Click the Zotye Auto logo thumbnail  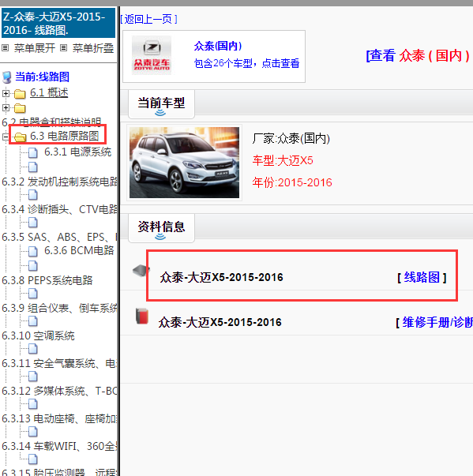coord(152,55)
